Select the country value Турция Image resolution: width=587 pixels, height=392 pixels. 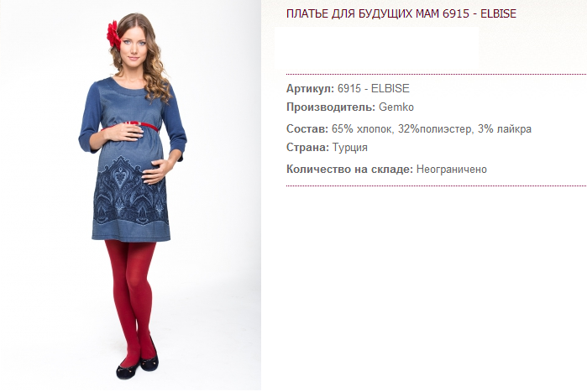pyautogui.click(x=349, y=148)
